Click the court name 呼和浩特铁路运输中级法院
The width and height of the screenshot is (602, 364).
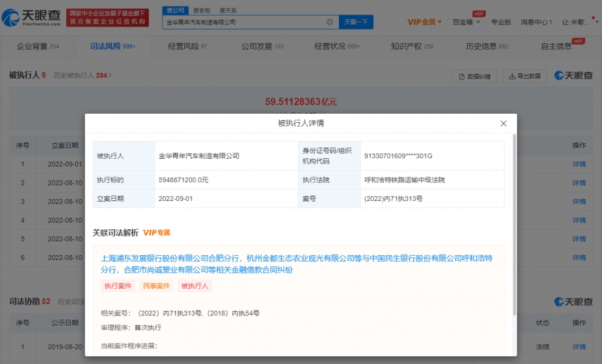pos(405,180)
